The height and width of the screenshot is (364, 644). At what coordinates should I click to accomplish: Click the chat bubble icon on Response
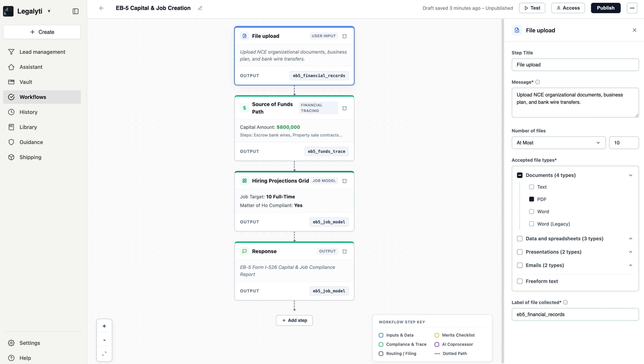(245, 251)
